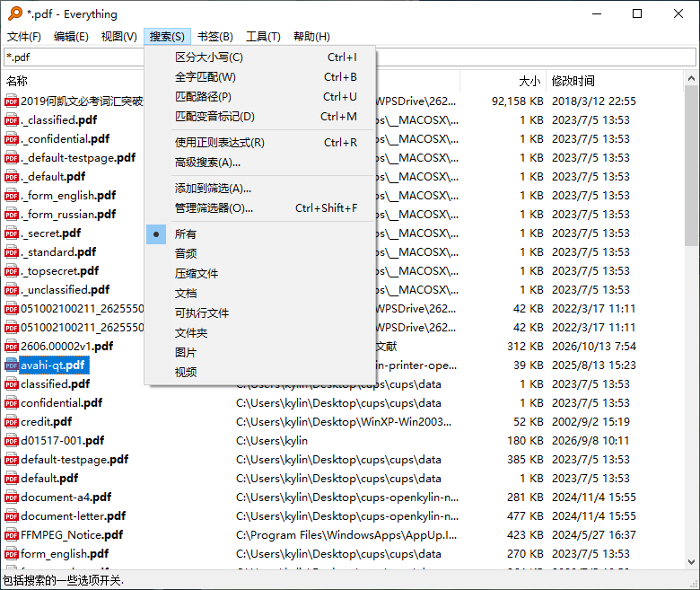700x590 pixels.
Task: Select the FFMPEG_Notice.pdf file name
Action: [72, 535]
